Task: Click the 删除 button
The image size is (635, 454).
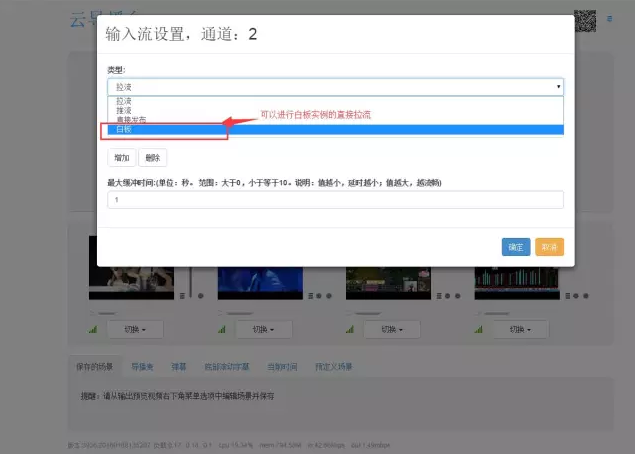Action: [x=153, y=158]
